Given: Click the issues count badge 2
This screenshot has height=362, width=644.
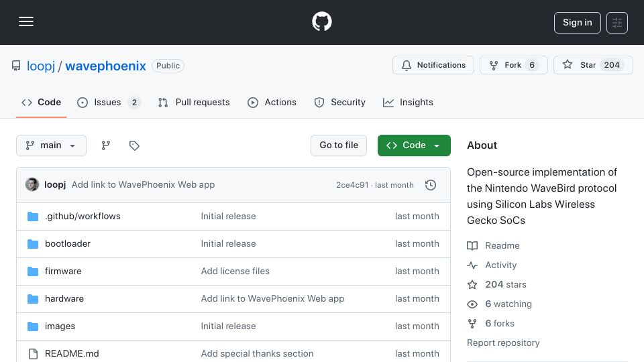Looking at the screenshot, I should [x=134, y=103].
